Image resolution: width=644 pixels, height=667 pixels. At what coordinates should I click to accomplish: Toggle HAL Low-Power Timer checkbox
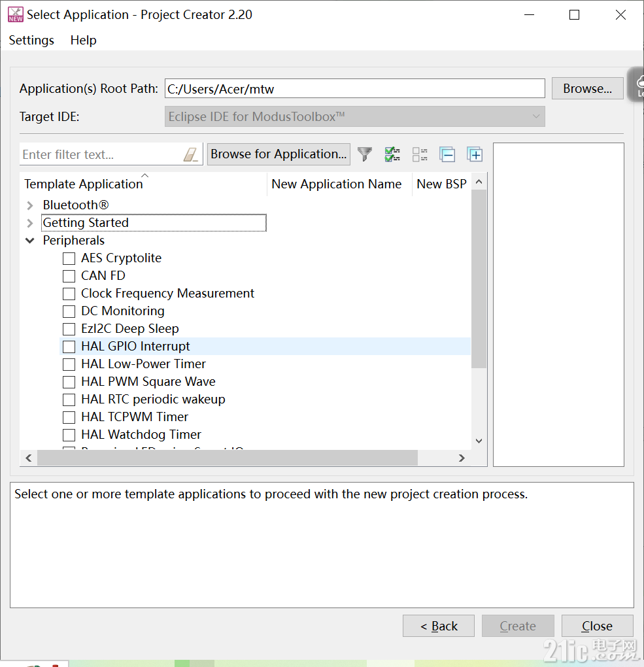tap(69, 364)
